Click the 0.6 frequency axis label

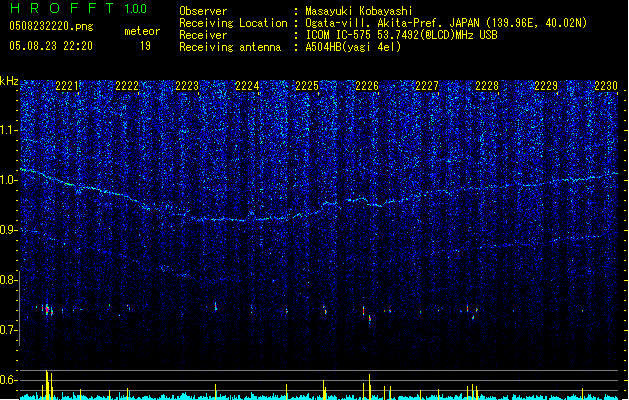[8, 380]
